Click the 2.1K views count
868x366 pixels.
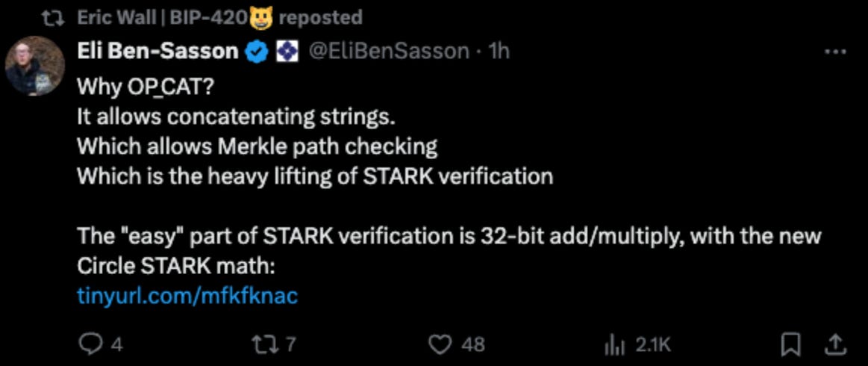(x=653, y=344)
